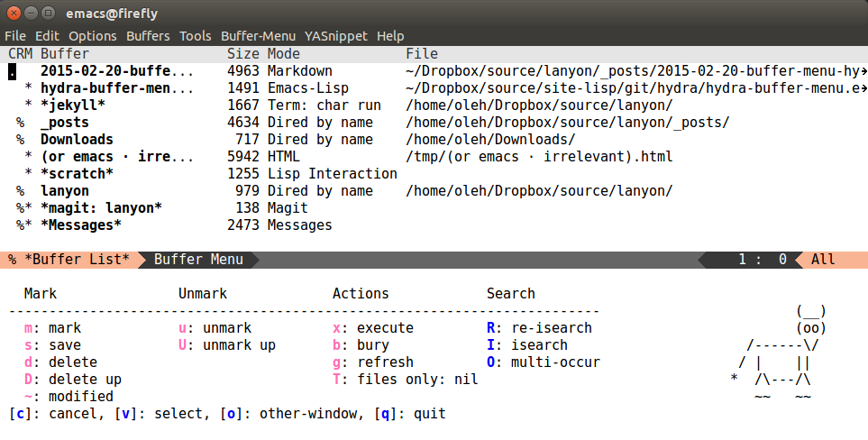Click the x: execute hint
The image size is (868, 440).
[373, 328]
